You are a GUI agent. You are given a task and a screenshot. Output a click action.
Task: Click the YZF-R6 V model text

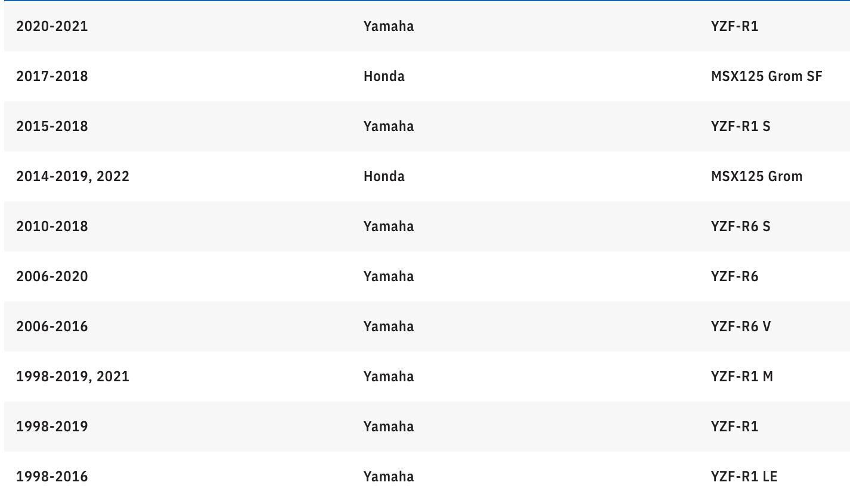click(740, 326)
